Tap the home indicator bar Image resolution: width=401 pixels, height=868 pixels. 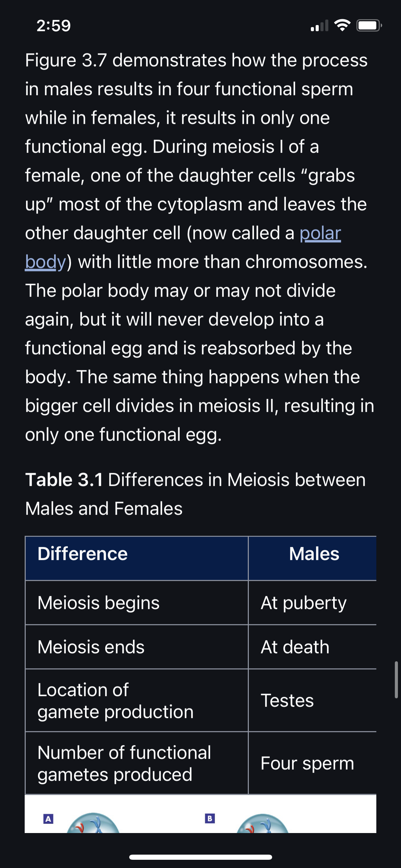pyautogui.click(x=200, y=857)
